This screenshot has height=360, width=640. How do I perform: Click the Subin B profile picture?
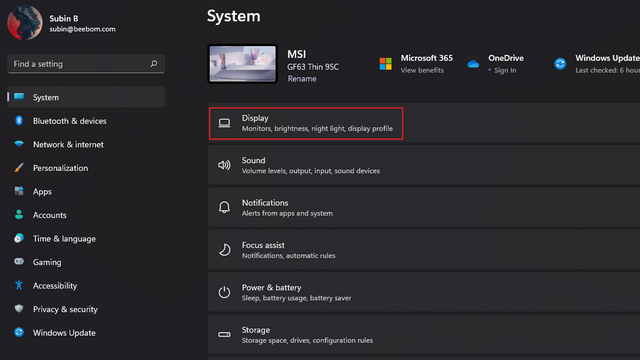point(25,22)
